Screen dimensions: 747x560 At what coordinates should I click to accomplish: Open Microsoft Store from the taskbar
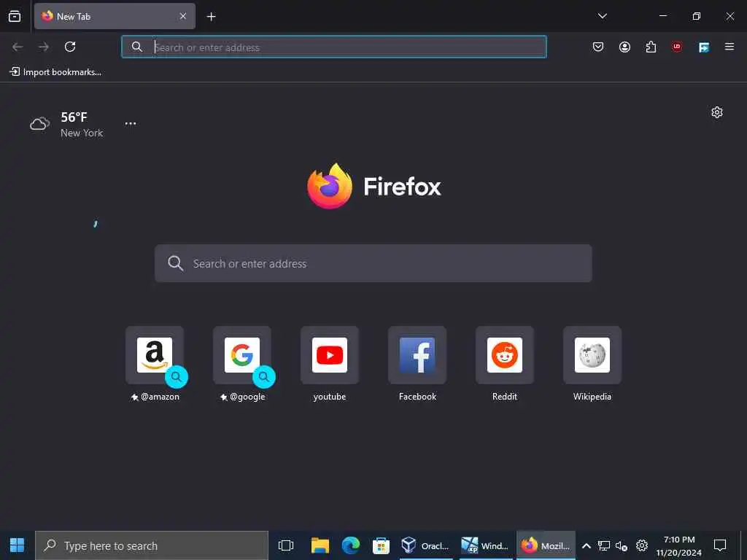pyautogui.click(x=381, y=545)
